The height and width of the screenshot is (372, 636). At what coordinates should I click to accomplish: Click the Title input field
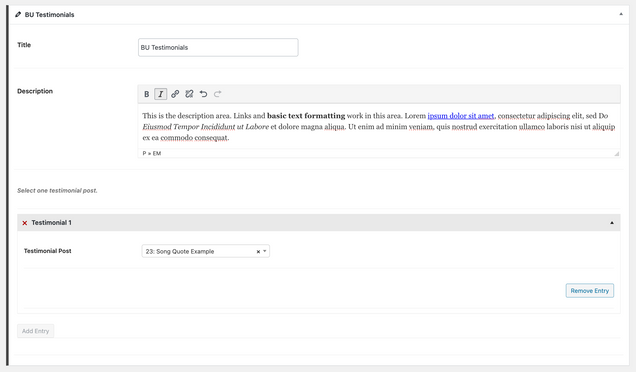pyautogui.click(x=218, y=47)
